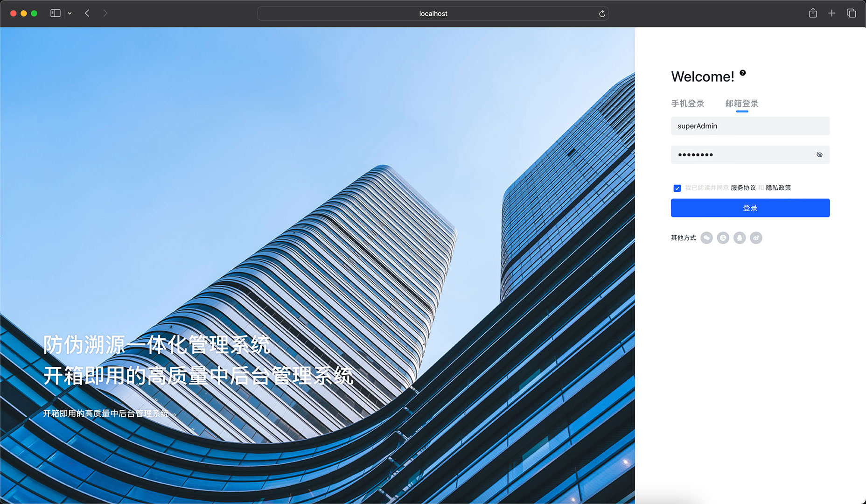
Task: Click the Welcome! heading
Action: click(x=703, y=77)
